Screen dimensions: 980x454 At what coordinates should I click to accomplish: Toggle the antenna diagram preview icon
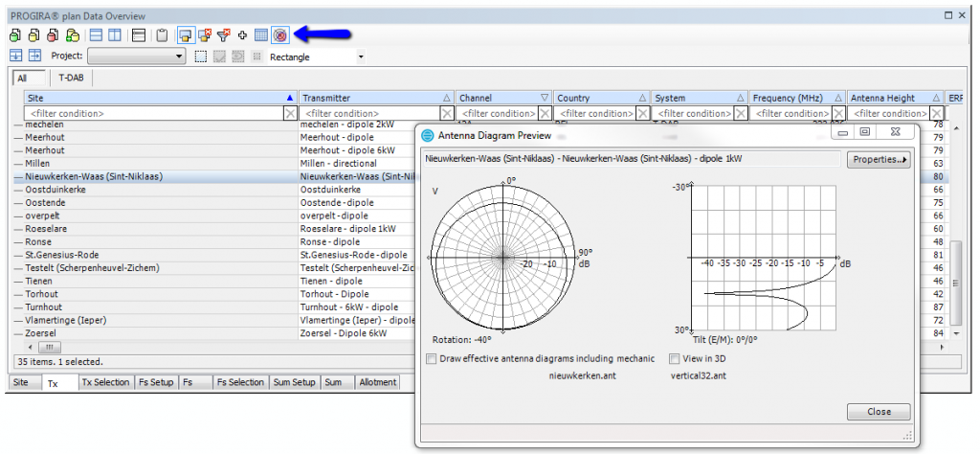click(x=280, y=35)
